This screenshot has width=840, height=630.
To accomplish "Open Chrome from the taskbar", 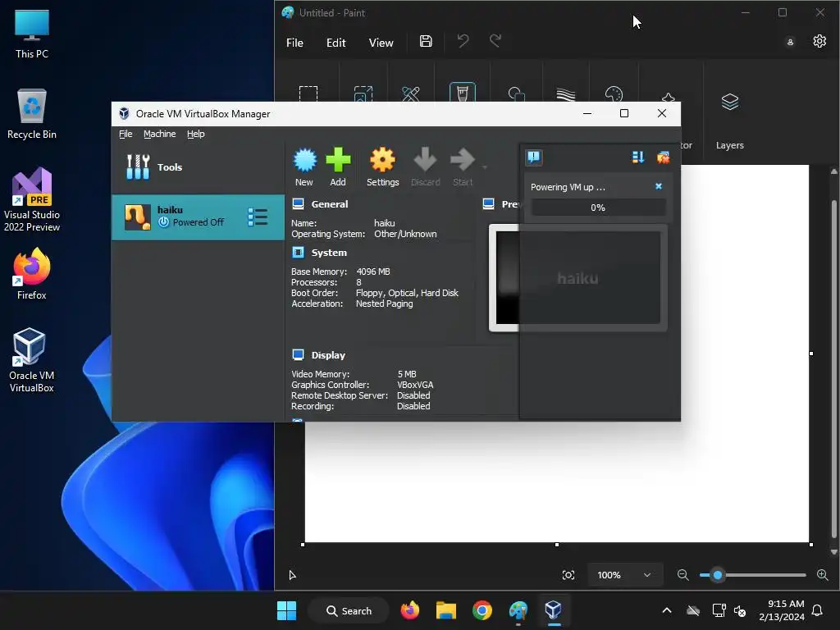I will [482, 610].
